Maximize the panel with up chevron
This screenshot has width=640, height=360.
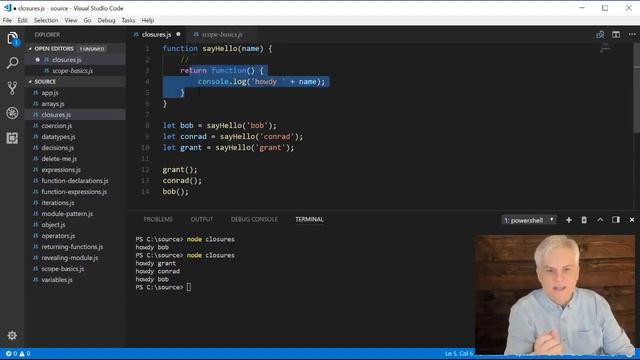click(600, 220)
